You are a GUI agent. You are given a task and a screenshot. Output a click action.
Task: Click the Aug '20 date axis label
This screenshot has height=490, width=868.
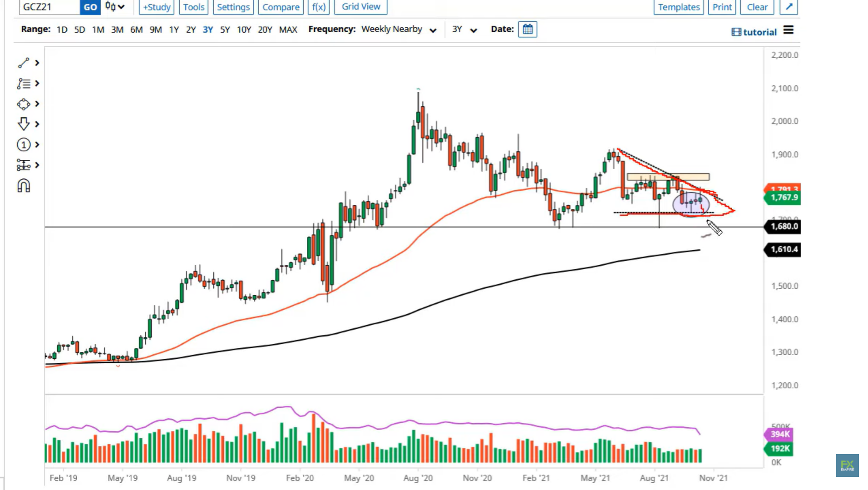coord(418,478)
